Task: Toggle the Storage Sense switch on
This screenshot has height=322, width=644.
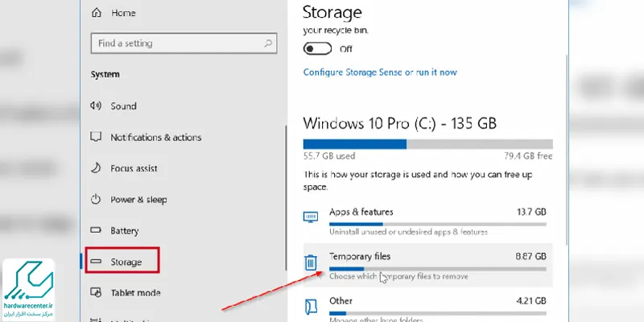Action: point(317,49)
